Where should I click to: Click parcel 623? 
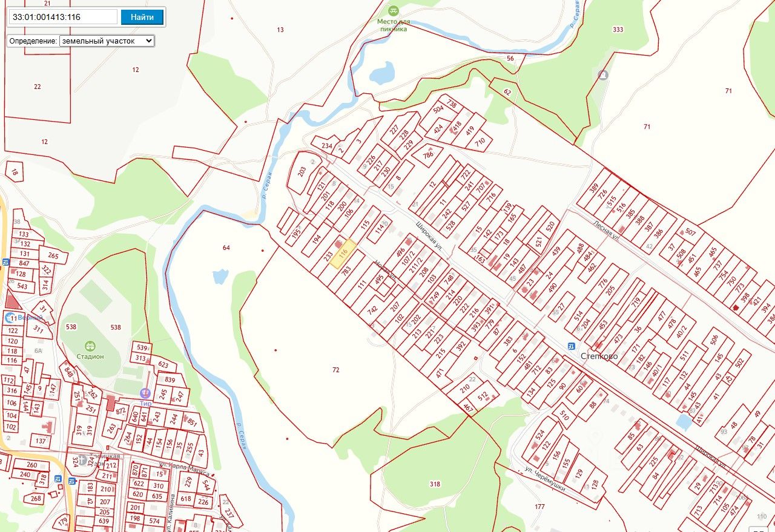pos(163,364)
